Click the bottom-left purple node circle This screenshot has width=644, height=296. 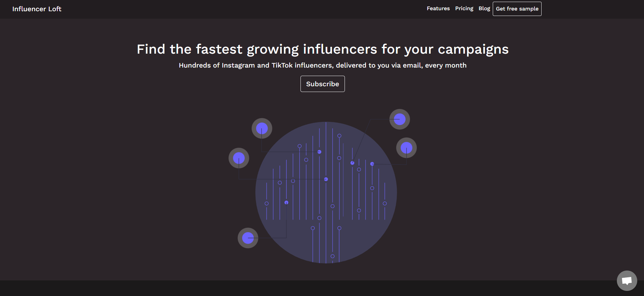click(x=248, y=238)
